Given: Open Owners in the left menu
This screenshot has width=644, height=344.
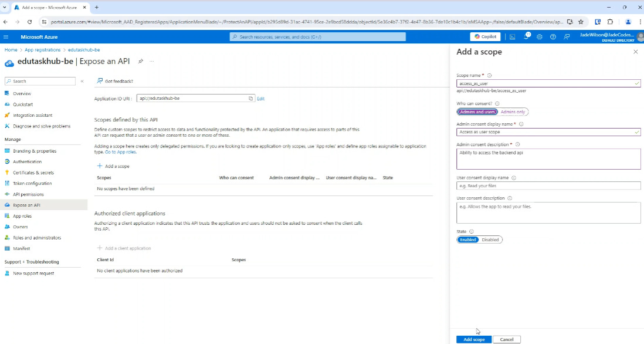Looking at the screenshot, I should coord(20,227).
